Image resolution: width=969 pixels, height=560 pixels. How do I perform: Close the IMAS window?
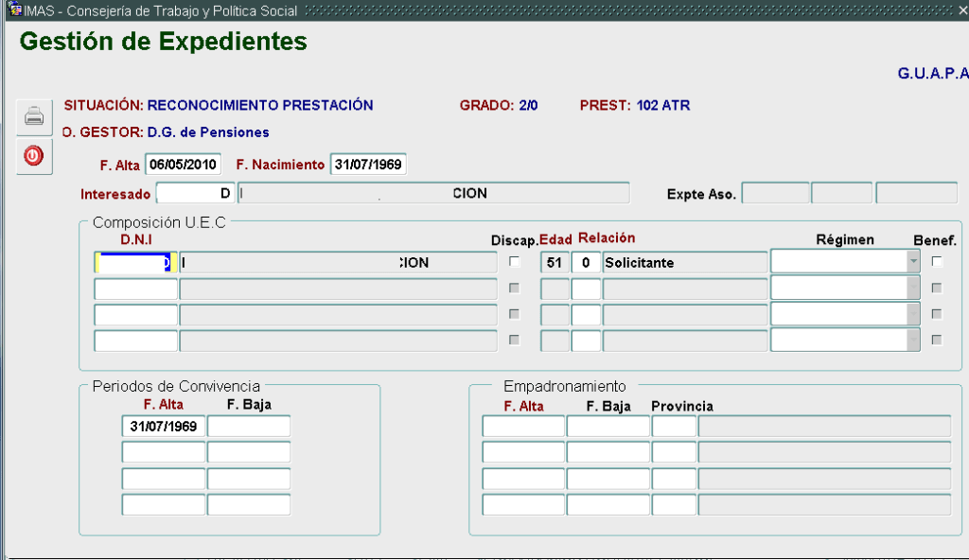click(x=961, y=10)
